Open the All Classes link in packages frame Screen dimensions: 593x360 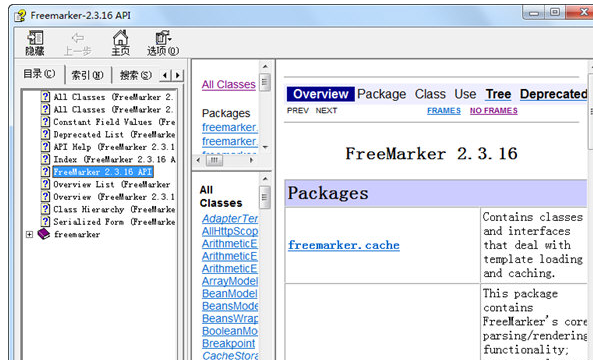(228, 84)
